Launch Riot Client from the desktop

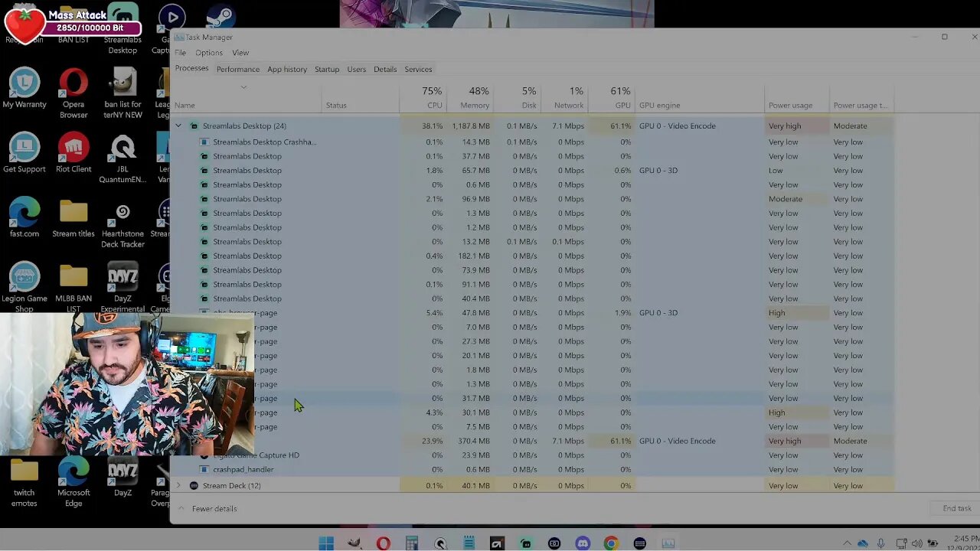coord(73,154)
